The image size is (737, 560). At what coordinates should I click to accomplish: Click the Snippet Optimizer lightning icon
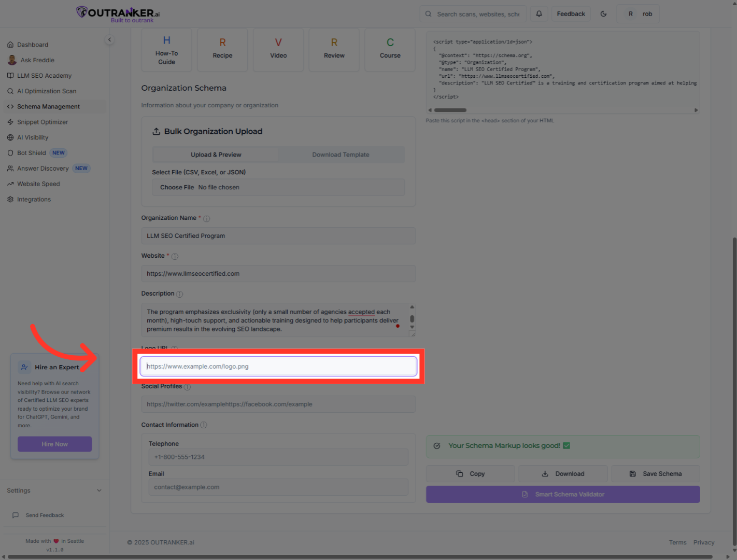10,122
